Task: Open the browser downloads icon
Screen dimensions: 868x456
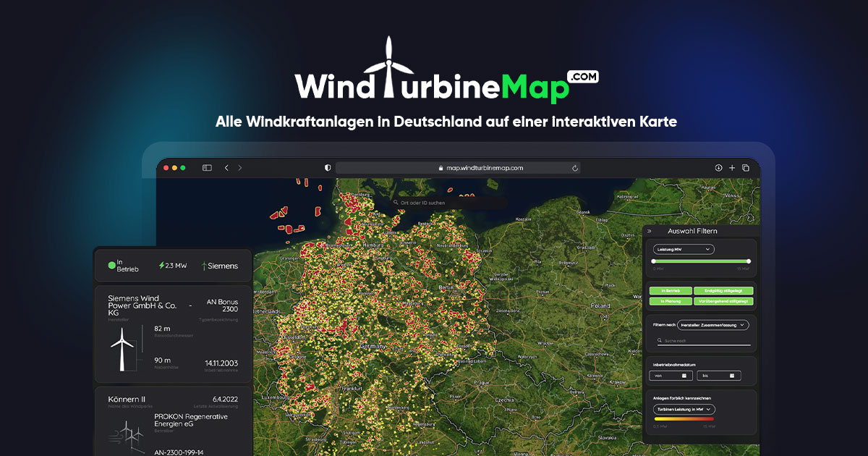Action: tap(718, 168)
